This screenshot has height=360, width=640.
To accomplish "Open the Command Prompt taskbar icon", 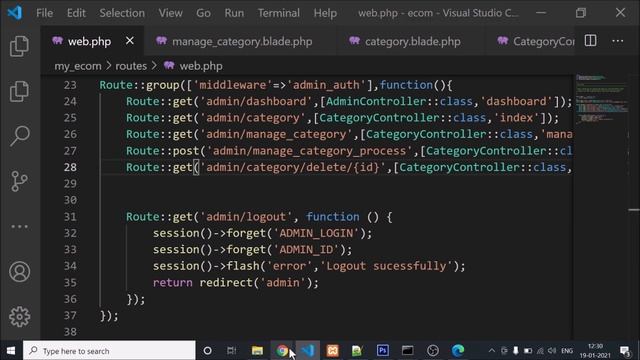I will 407,351.
